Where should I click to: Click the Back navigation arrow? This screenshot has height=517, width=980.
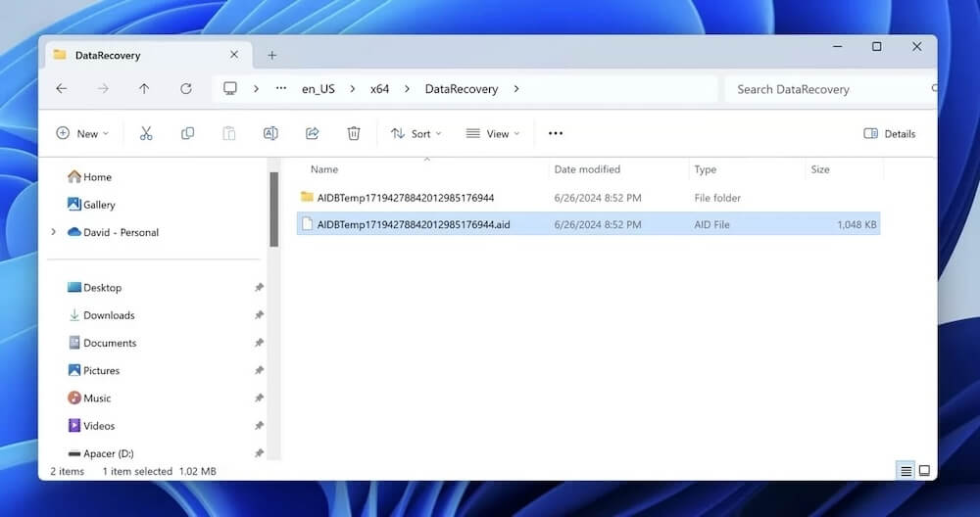[x=61, y=89]
